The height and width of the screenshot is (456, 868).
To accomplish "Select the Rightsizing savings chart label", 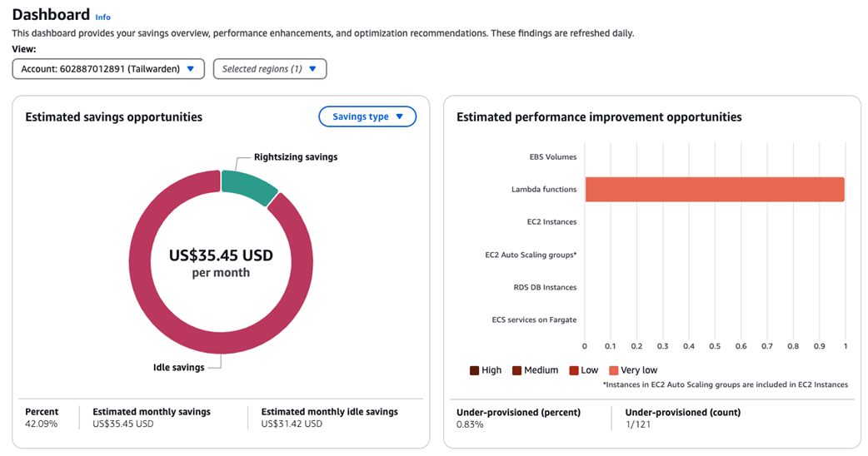I will coord(296,156).
